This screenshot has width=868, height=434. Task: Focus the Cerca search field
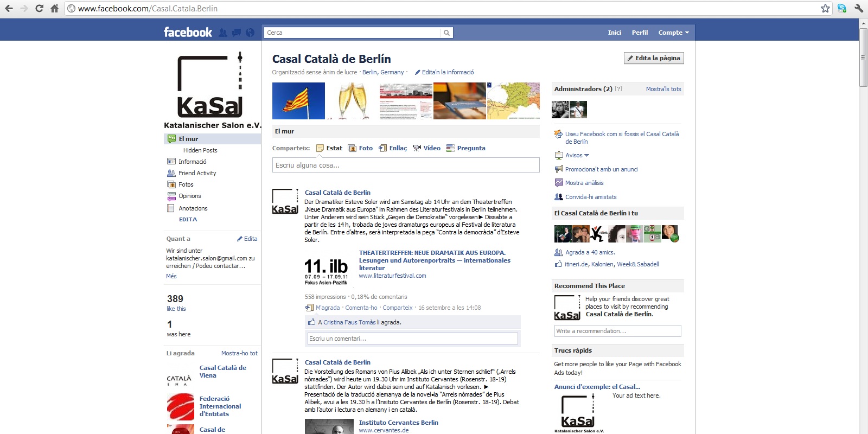(x=353, y=33)
